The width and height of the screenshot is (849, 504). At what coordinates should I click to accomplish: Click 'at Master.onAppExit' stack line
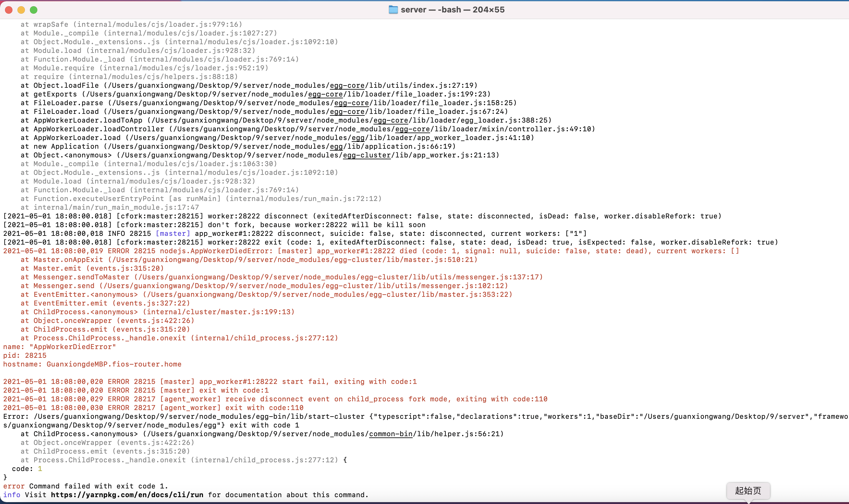[x=249, y=260]
